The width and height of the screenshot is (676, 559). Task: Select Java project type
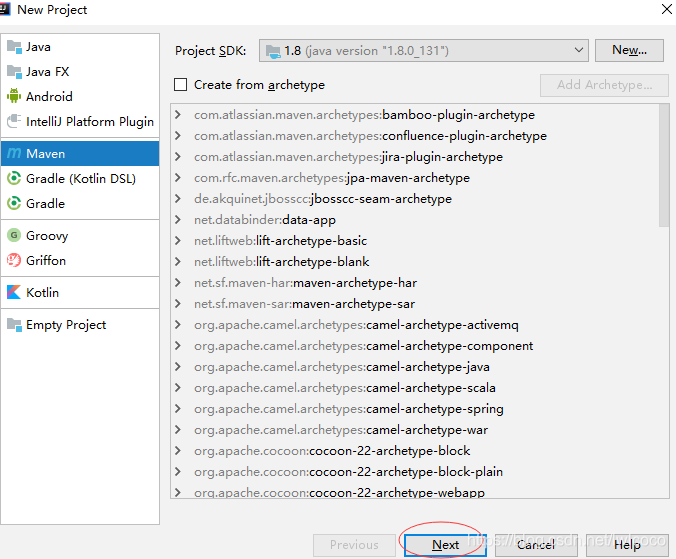click(80, 47)
